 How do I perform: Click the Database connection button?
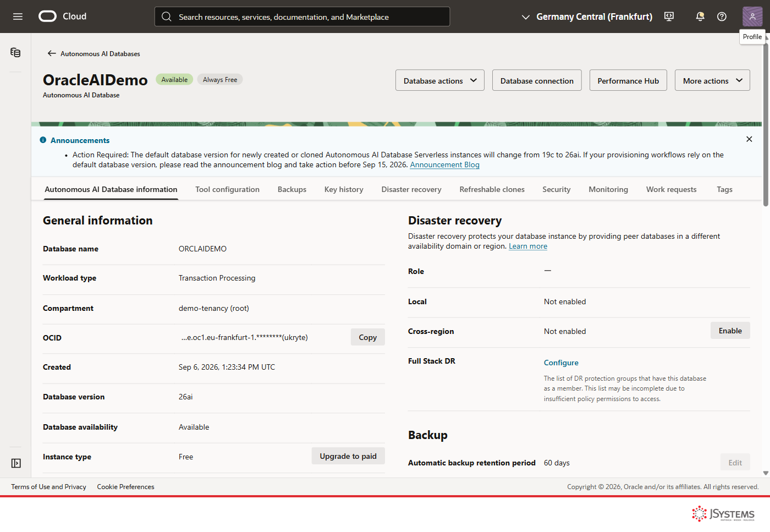537,80
